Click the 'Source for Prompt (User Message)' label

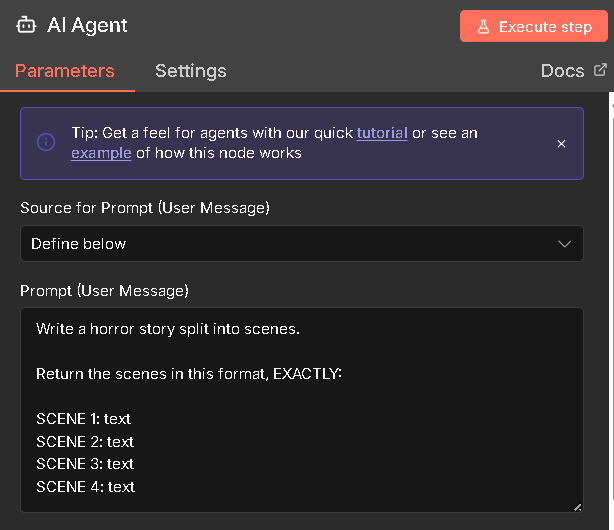point(144,209)
